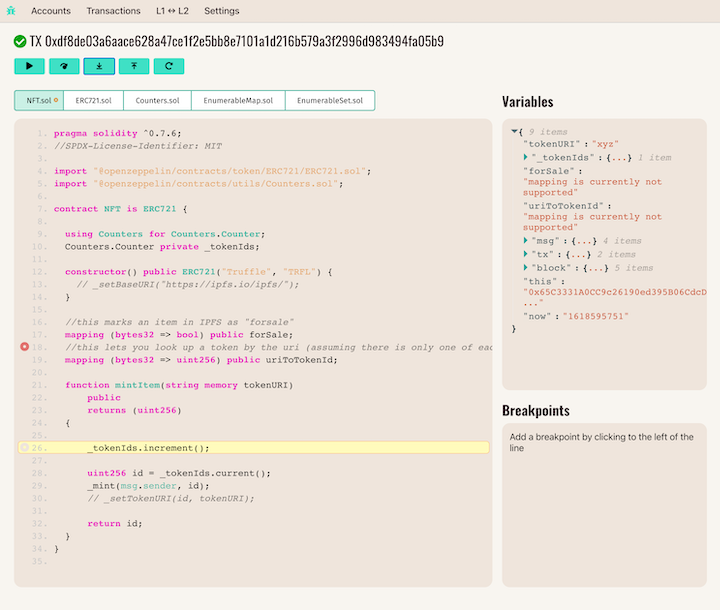Click the Variables panel heading
Viewport: 720px width, 610px height.
coord(528,102)
